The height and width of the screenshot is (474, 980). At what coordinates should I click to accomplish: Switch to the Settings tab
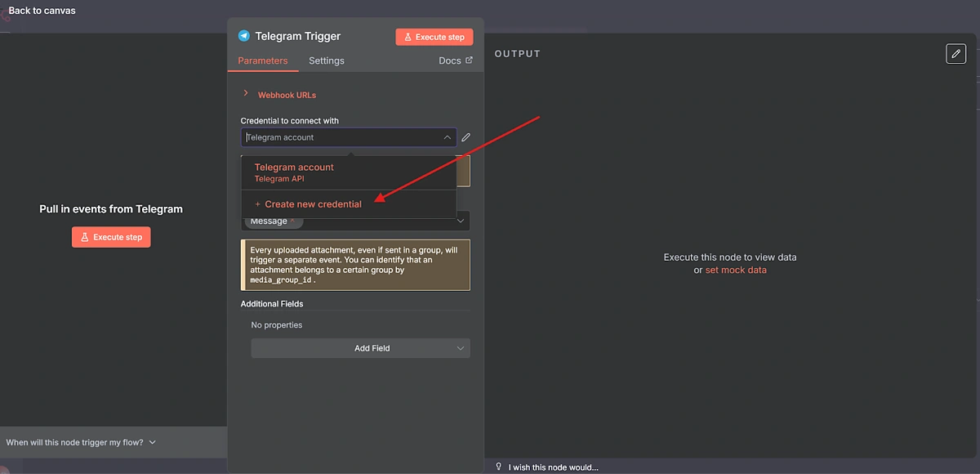326,60
